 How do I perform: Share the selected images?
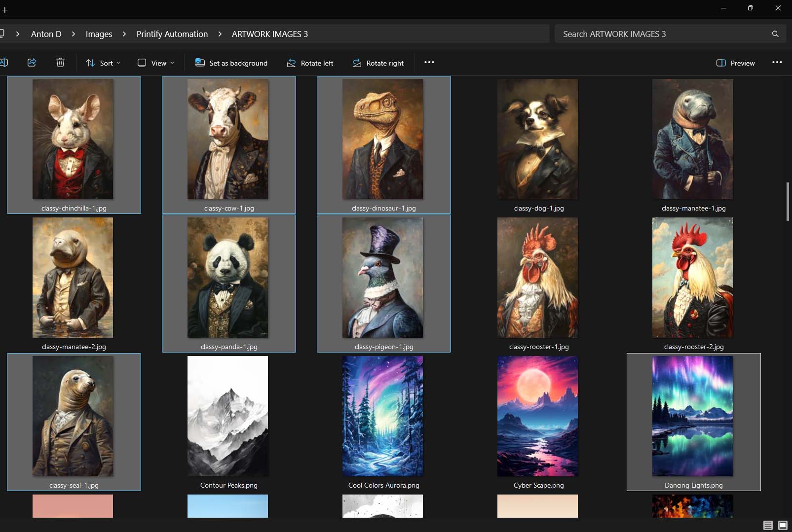[x=32, y=62]
